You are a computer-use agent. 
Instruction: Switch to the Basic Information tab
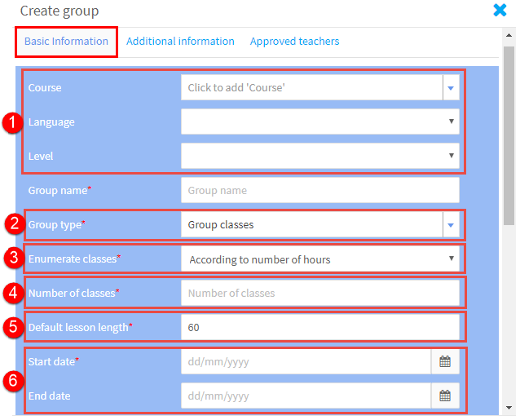pyautogui.click(x=66, y=42)
